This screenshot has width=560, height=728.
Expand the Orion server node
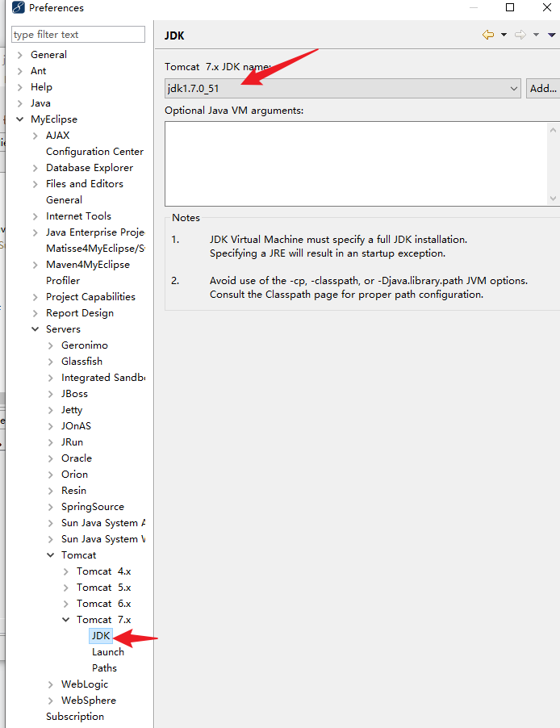click(51, 475)
